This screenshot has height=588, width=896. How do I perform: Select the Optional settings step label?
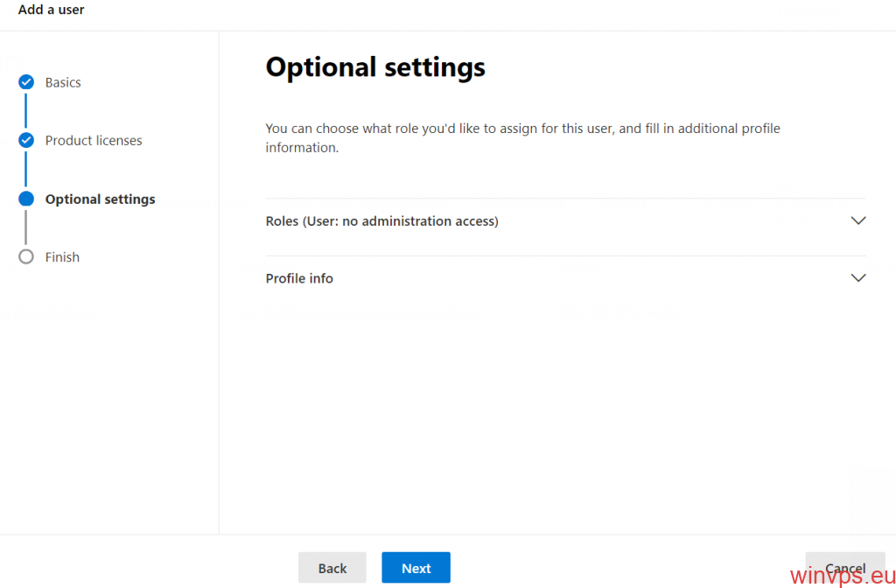tap(100, 199)
